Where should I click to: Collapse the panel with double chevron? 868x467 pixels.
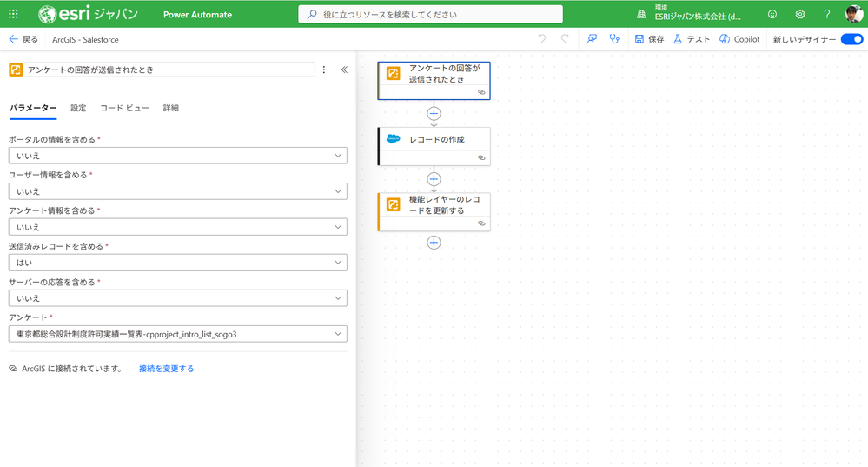coord(344,70)
